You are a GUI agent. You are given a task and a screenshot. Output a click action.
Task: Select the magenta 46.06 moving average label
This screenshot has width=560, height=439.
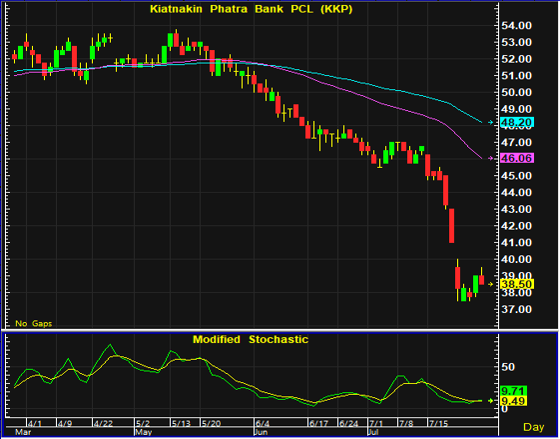[x=517, y=158]
